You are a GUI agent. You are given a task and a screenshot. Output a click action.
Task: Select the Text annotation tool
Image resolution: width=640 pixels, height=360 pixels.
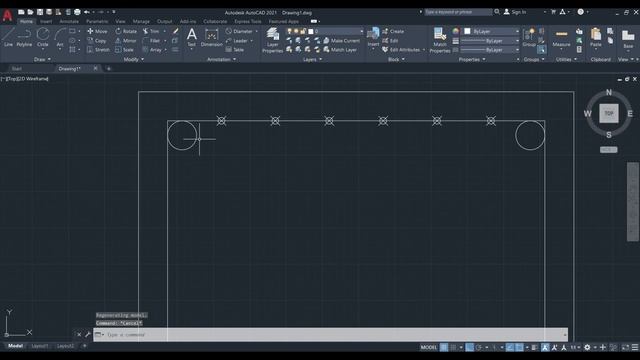191,37
